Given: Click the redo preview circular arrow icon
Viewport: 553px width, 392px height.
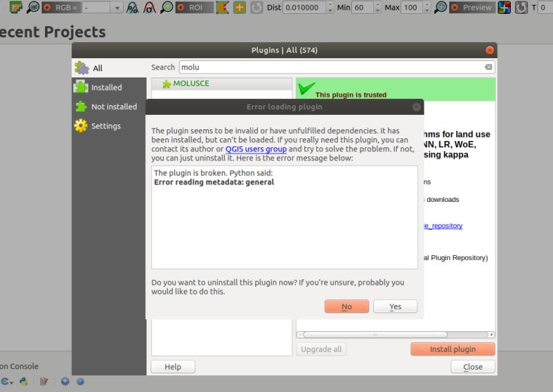Looking at the screenshot, I should [521, 8].
